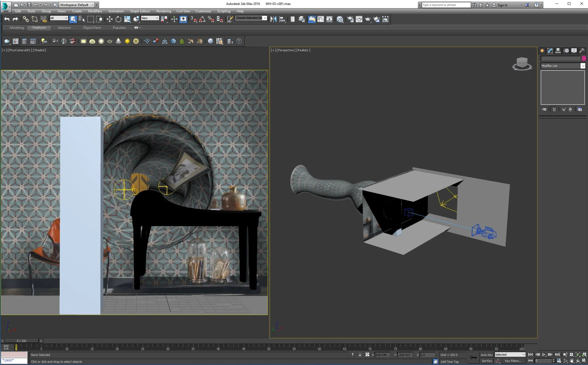Open the Hierarchy panel tab icon
588x365 pixels.
coord(558,51)
